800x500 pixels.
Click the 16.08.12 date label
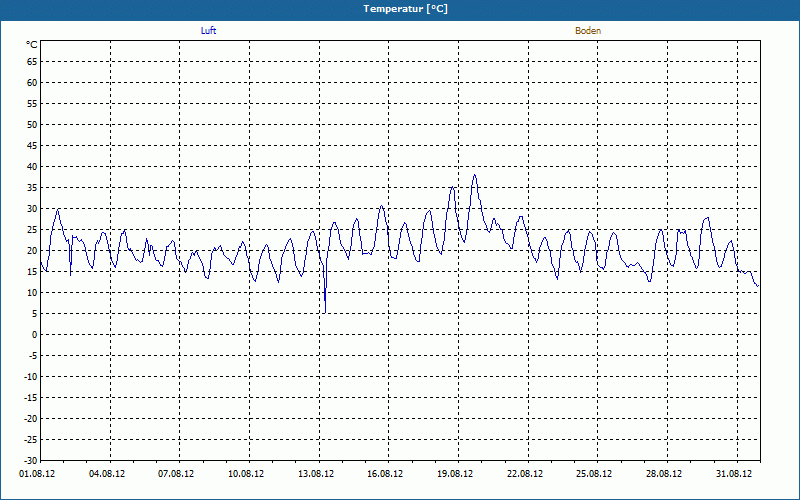pos(385,474)
